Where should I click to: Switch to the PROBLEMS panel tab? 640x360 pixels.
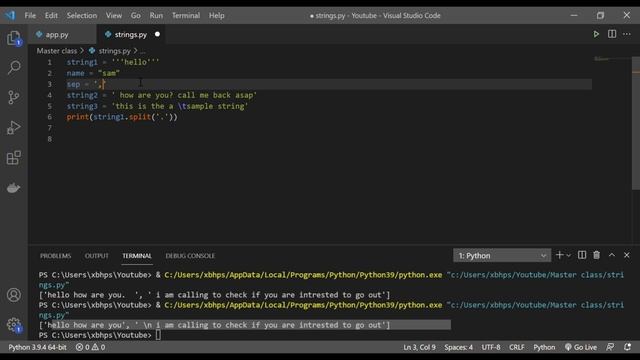56,256
